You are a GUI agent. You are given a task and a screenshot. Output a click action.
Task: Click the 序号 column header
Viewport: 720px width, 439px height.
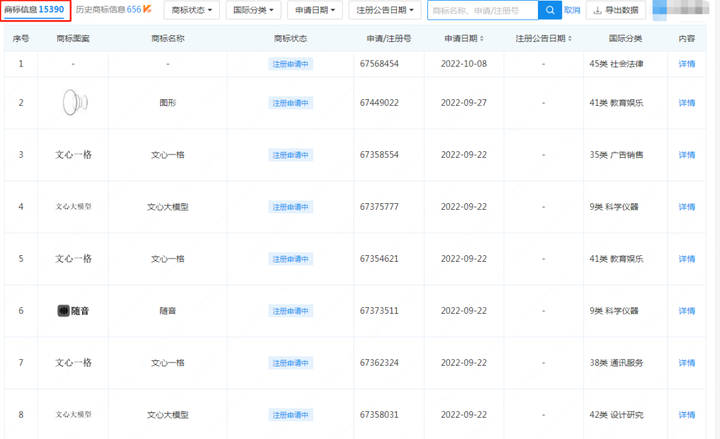tap(21, 39)
